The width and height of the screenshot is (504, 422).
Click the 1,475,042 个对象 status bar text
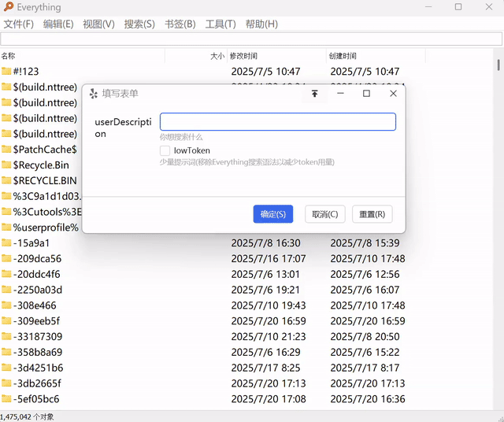click(x=27, y=416)
